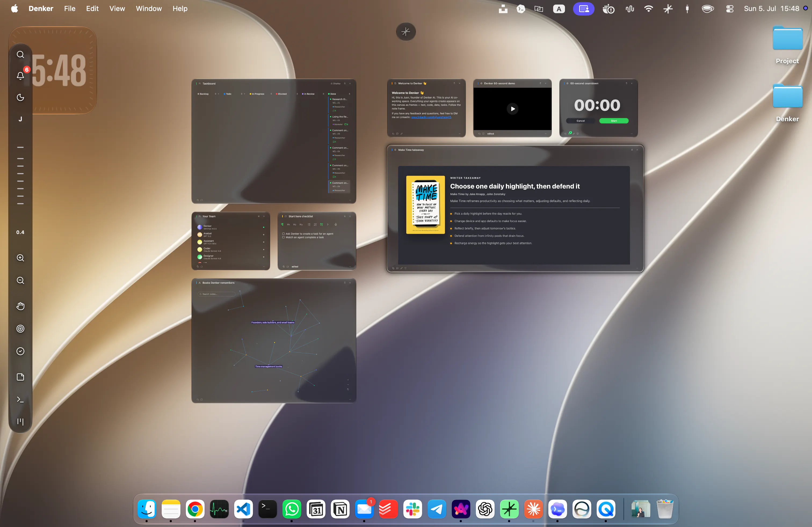Open more options in Taskboard footer
812x527 pixels.
(350, 200)
